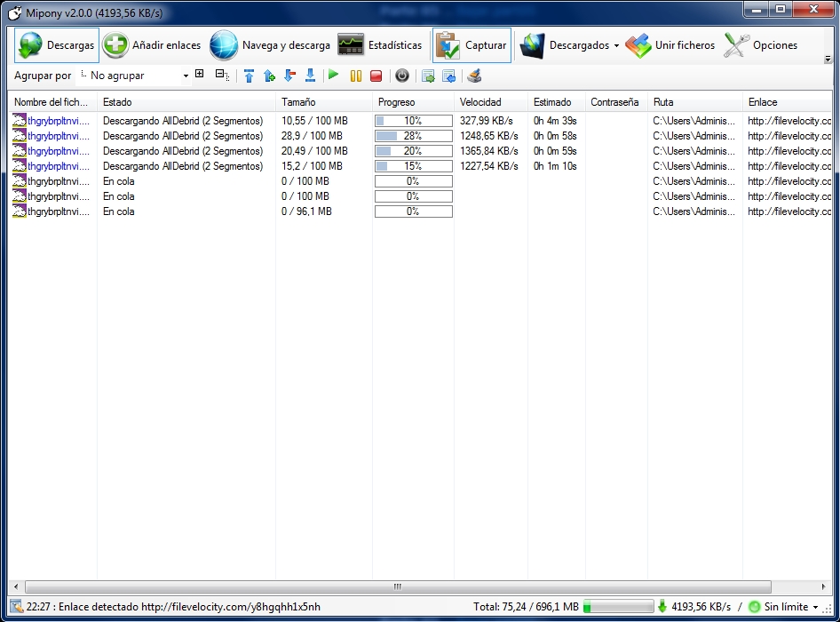
Task: Click the clean finished downloads brush icon
Action: tap(474, 76)
